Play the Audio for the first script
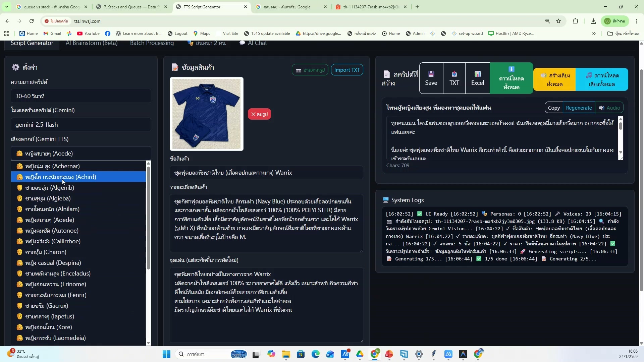Viewport: 644px width, 362px height. point(609,108)
